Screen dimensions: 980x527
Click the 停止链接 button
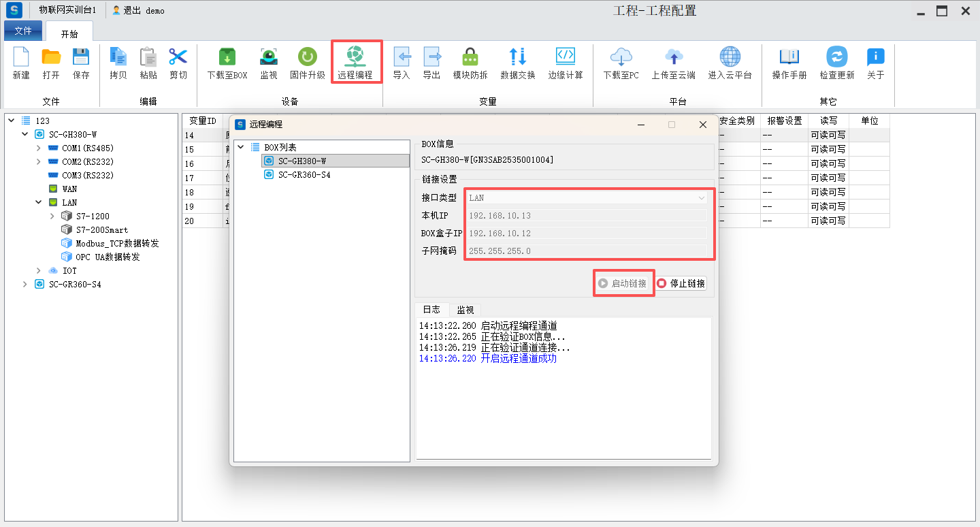(x=681, y=283)
